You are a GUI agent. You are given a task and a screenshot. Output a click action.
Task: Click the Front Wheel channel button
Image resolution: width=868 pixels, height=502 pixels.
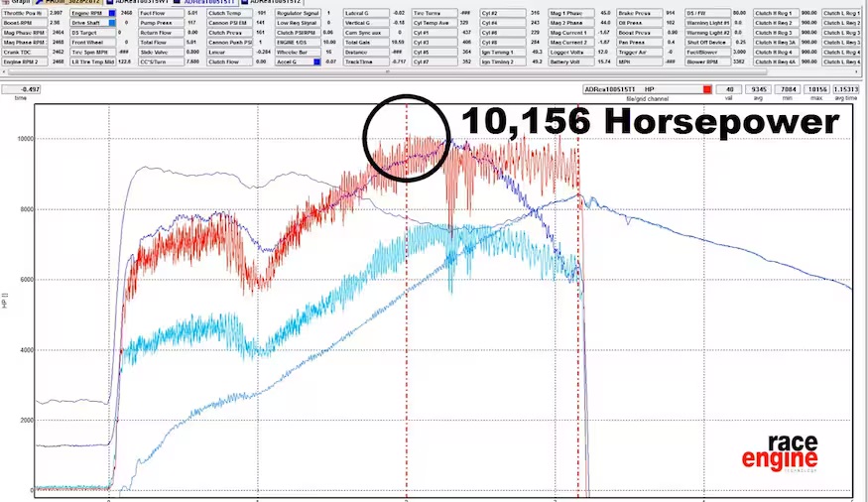(x=93, y=42)
